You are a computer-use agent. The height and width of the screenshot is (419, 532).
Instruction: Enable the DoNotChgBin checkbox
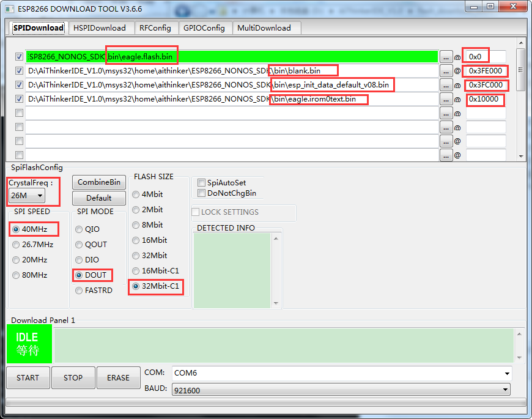(x=202, y=193)
